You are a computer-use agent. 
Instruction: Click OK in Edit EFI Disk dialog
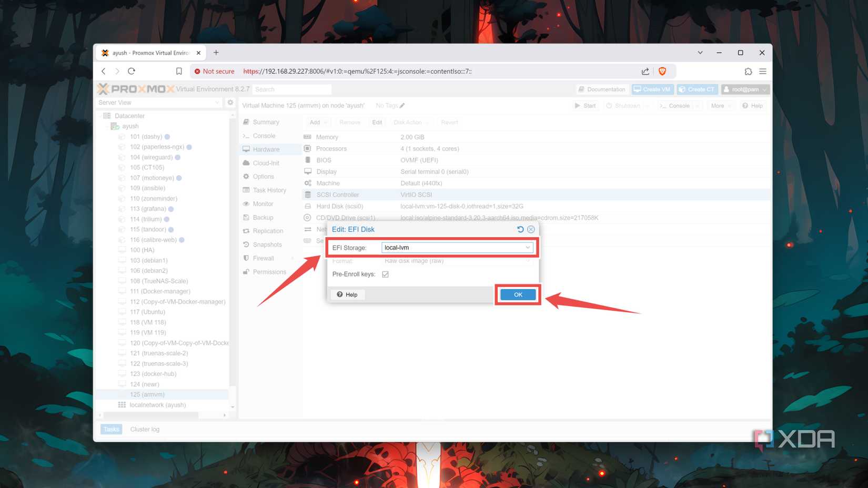pos(518,294)
